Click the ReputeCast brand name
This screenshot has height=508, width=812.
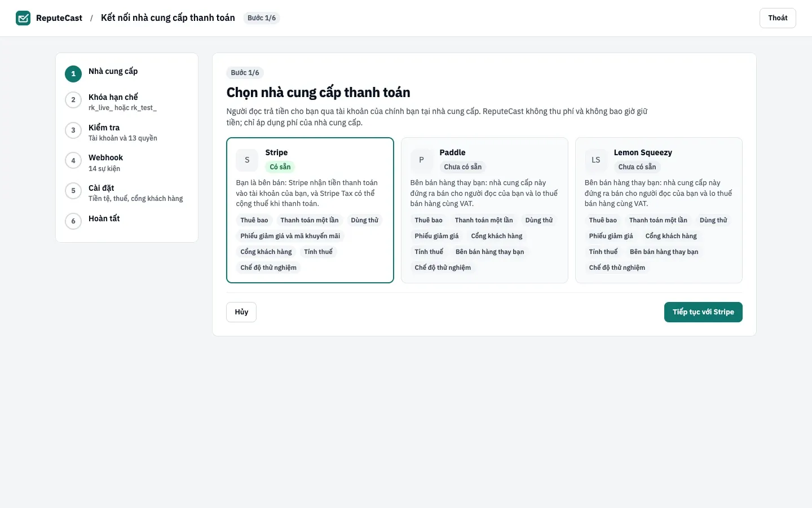[59, 18]
